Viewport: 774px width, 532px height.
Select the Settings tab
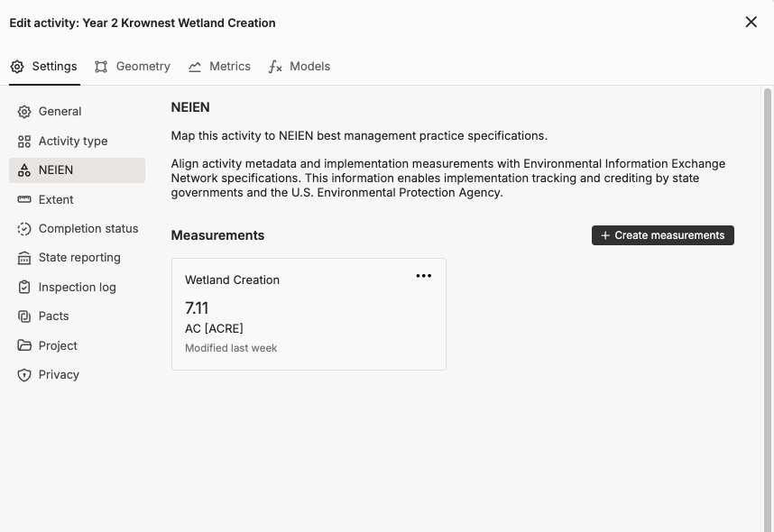coord(44,67)
